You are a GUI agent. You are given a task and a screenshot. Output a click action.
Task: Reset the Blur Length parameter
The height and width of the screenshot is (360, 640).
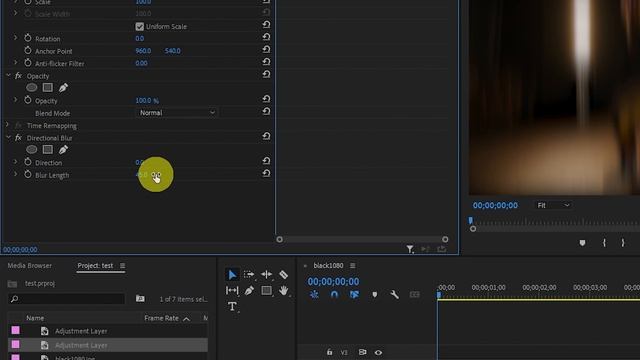coord(266,173)
